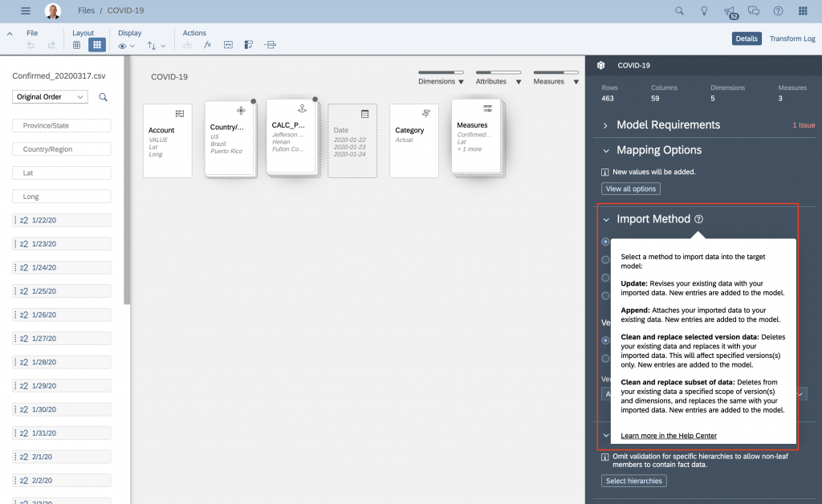
Task: Redo the last action
Action: (x=51, y=45)
